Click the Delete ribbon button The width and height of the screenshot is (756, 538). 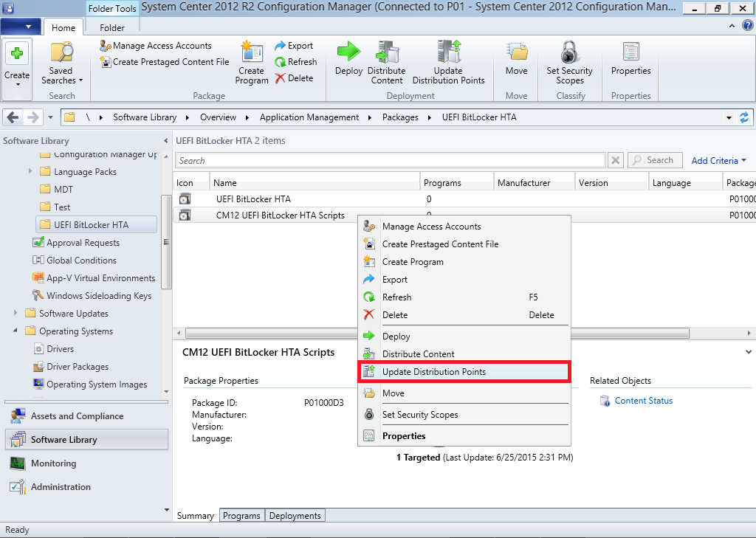point(294,78)
